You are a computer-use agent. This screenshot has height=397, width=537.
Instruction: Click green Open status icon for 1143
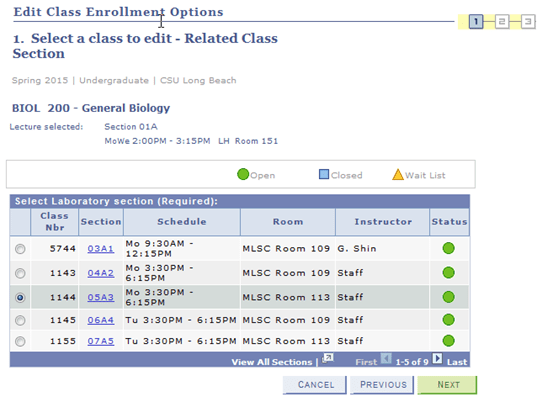(x=449, y=273)
